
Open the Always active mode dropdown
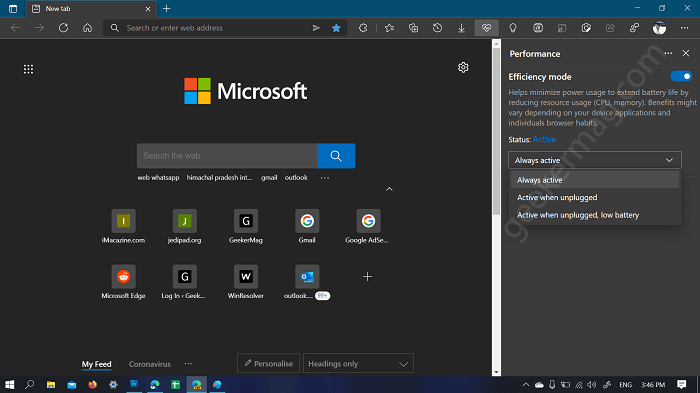595,160
